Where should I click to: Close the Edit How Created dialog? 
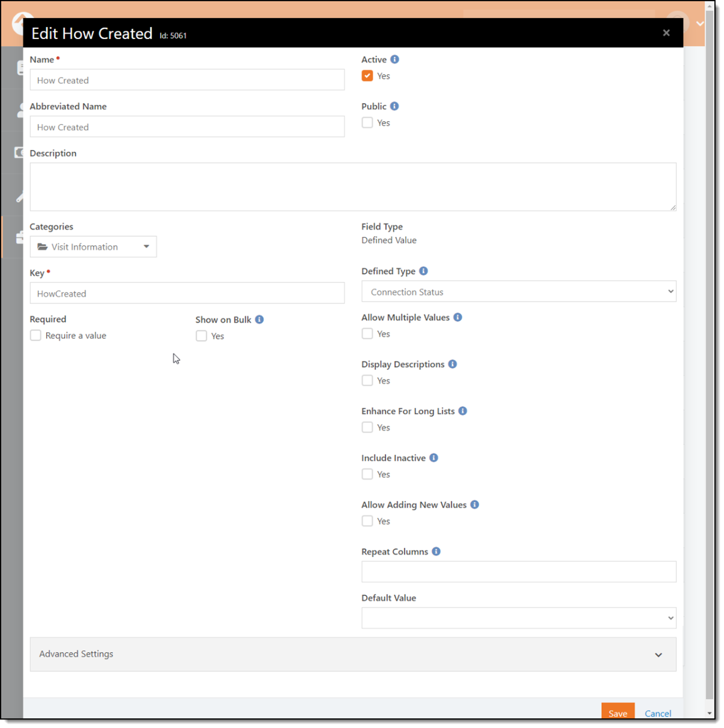tap(666, 33)
